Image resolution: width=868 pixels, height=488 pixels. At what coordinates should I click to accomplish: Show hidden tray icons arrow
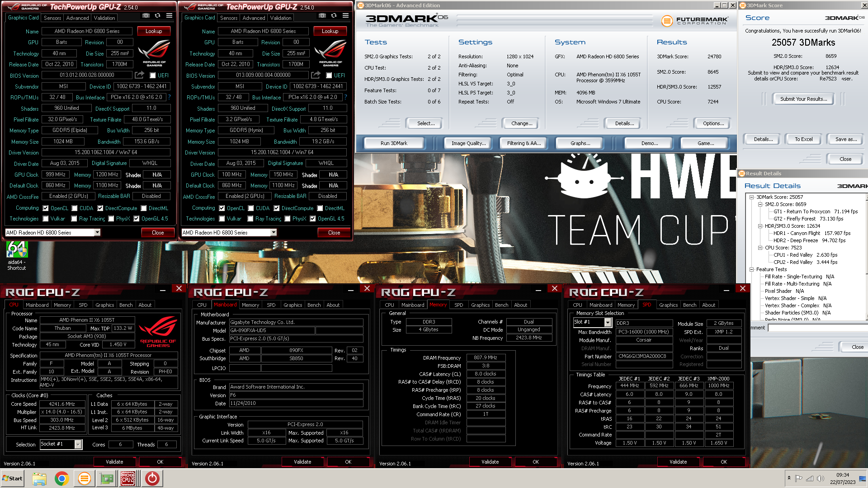[789, 478]
